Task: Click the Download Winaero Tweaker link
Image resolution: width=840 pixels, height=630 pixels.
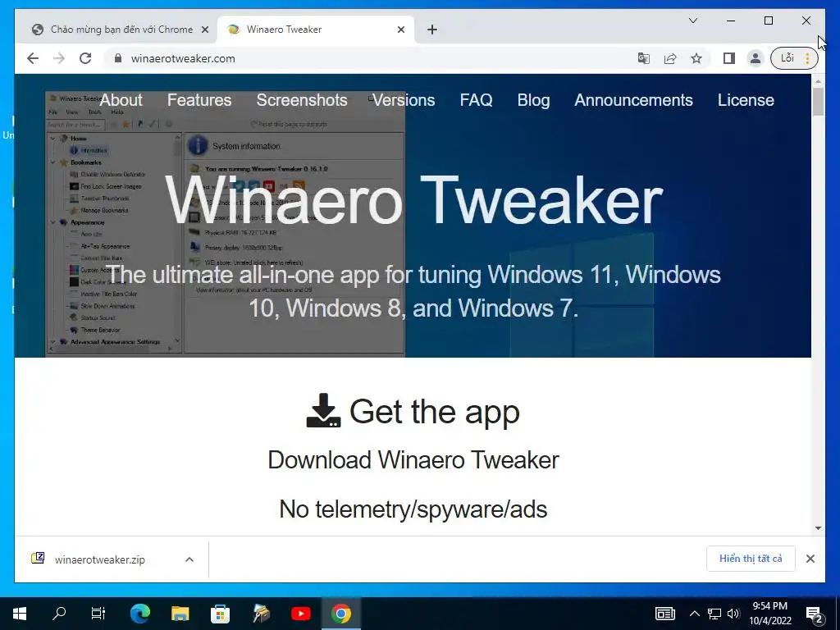Action: click(x=413, y=460)
